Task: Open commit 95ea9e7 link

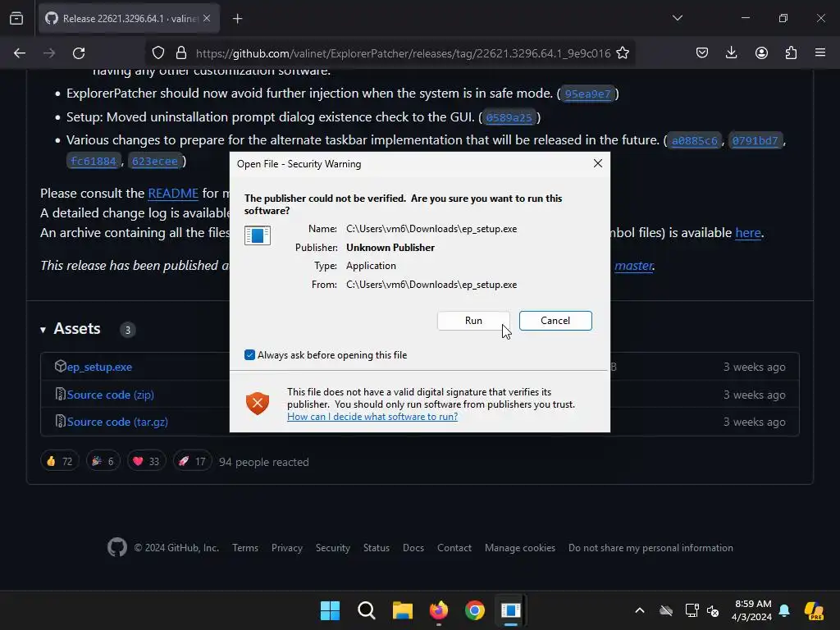Action: click(x=587, y=94)
